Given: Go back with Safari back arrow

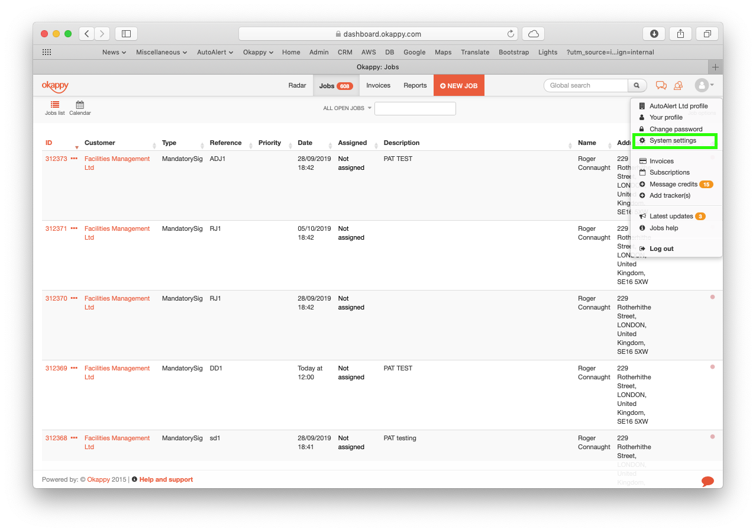Looking at the screenshot, I should click(x=87, y=34).
